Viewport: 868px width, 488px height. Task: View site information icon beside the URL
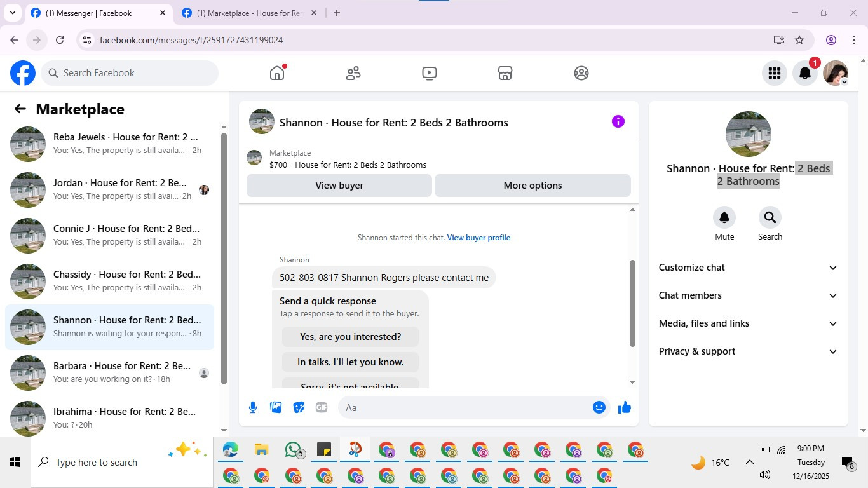click(x=87, y=40)
